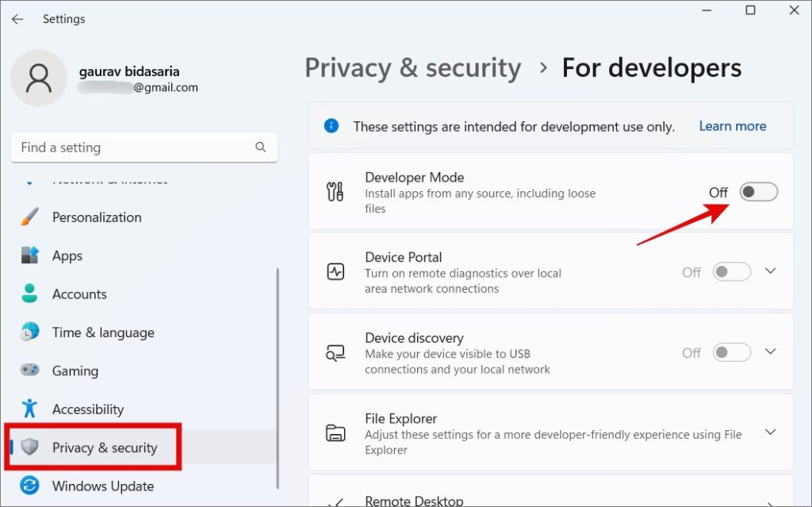Click the File Explorer folder icon
Screen dimensions: 812x507
click(x=335, y=433)
